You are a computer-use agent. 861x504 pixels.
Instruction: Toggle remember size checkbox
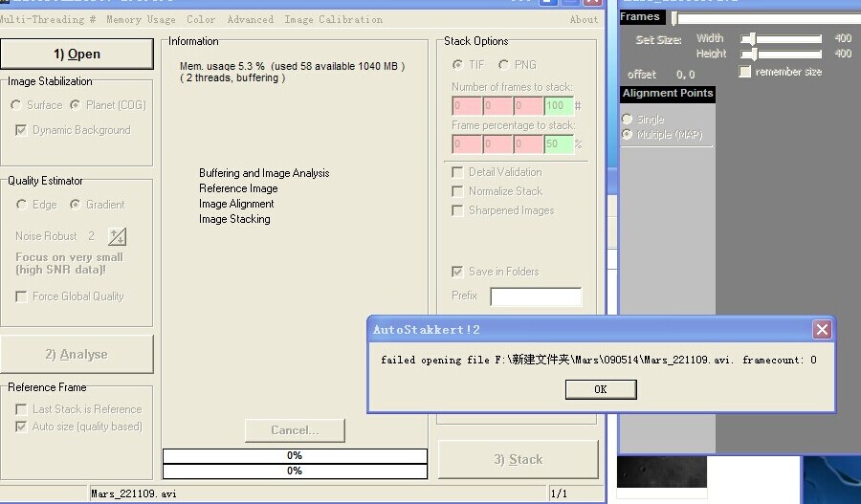pyautogui.click(x=744, y=72)
